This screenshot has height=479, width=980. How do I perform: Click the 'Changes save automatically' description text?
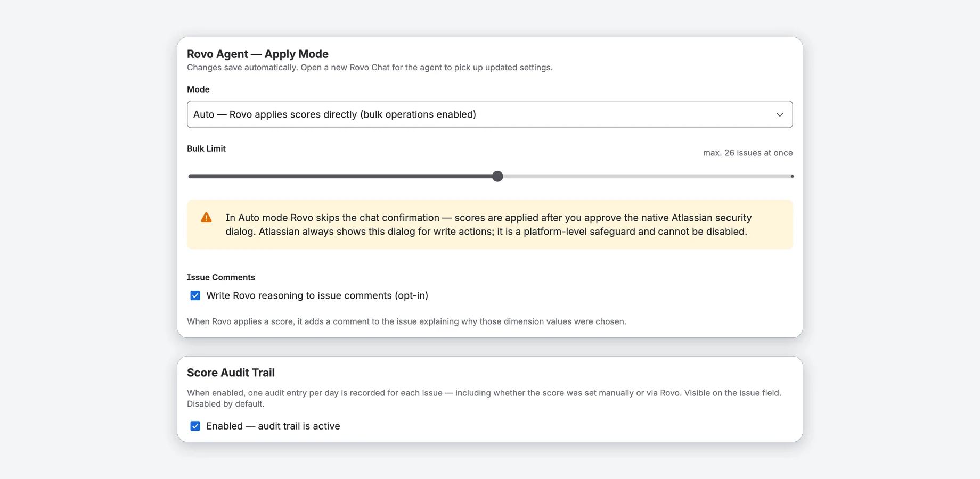pyautogui.click(x=370, y=68)
